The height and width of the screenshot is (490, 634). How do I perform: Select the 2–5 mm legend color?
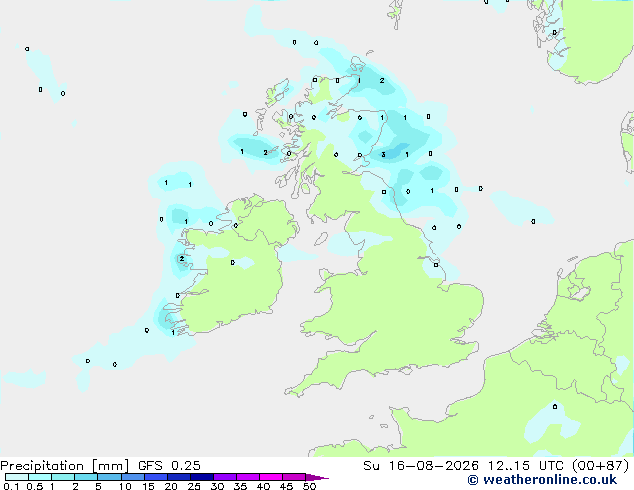pyautogui.click(x=86, y=477)
